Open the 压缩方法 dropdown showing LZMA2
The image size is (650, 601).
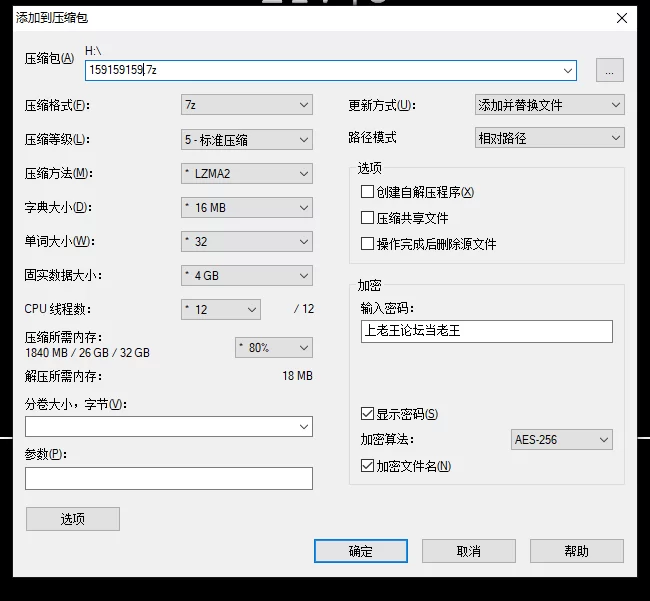(x=247, y=174)
